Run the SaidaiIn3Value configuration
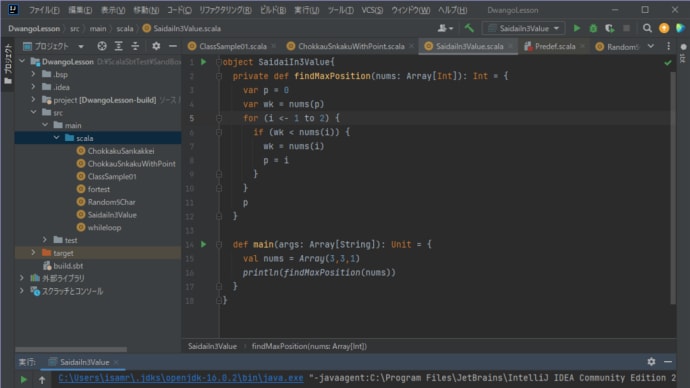690x388 pixels. (x=576, y=28)
